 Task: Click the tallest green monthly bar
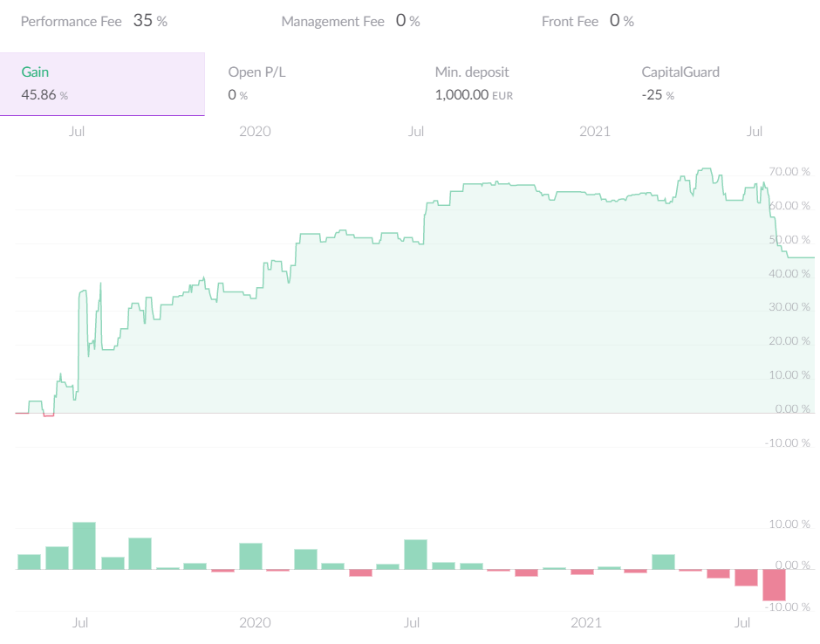pos(84,545)
